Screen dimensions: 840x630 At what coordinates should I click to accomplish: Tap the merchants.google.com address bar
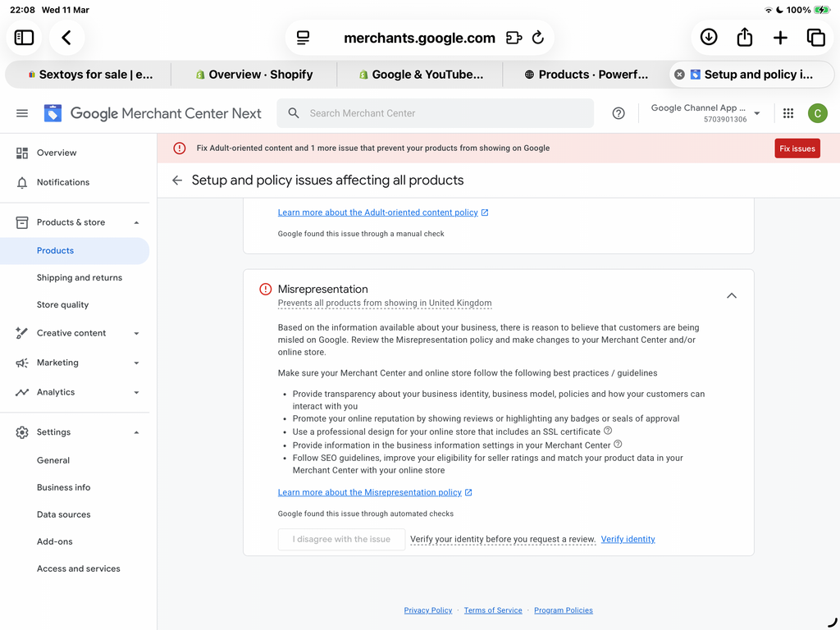pyautogui.click(x=419, y=38)
